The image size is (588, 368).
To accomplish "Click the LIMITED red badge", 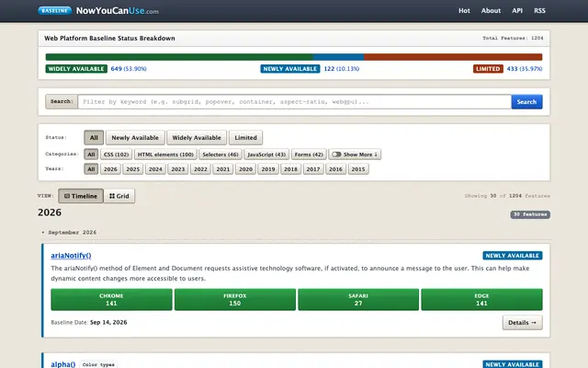I will [x=488, y=69].
